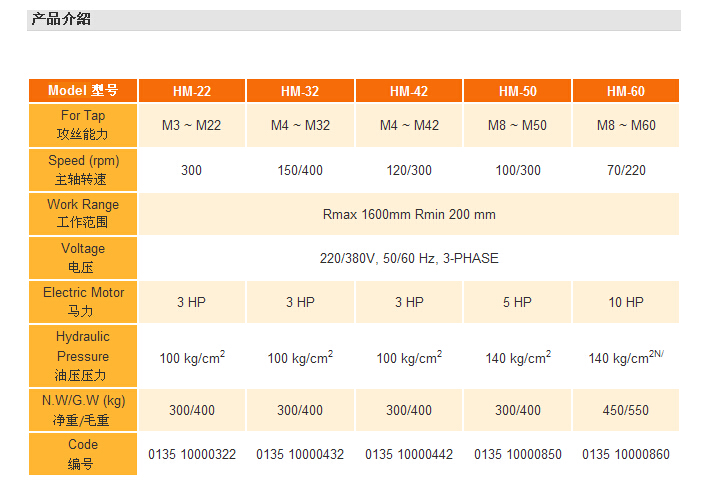Select the Work Range 工作范围 row label
The image size is (711, 494).
83,214
